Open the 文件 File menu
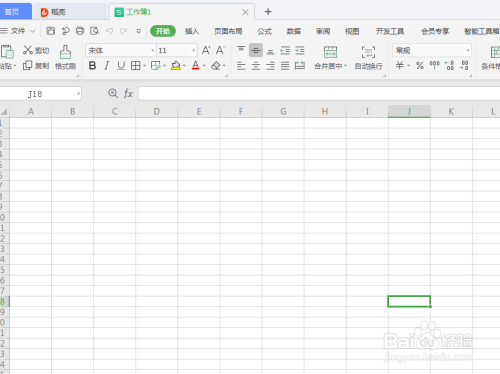Image resolution: width=500 pixels, height=374 pixels. point(17,31)
